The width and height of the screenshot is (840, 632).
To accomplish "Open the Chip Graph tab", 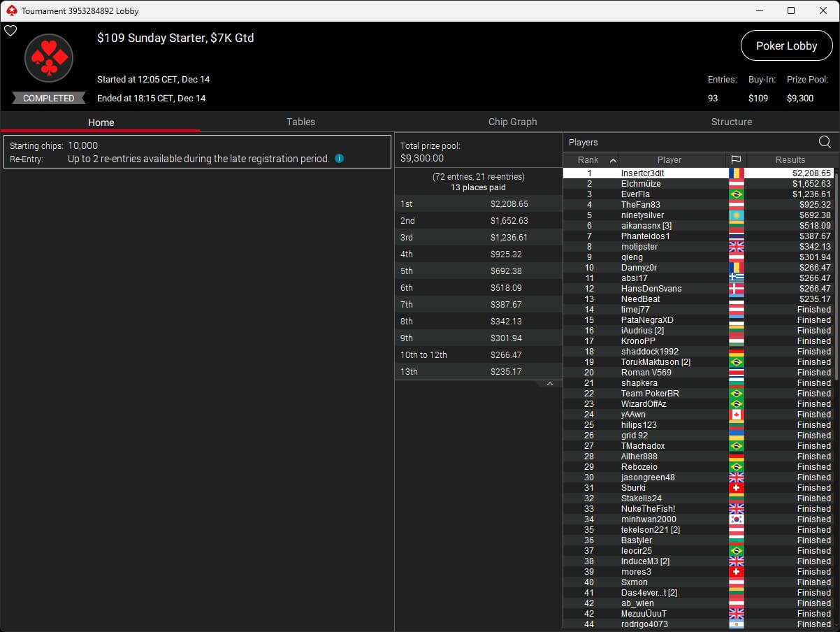I will coord(512,122).
